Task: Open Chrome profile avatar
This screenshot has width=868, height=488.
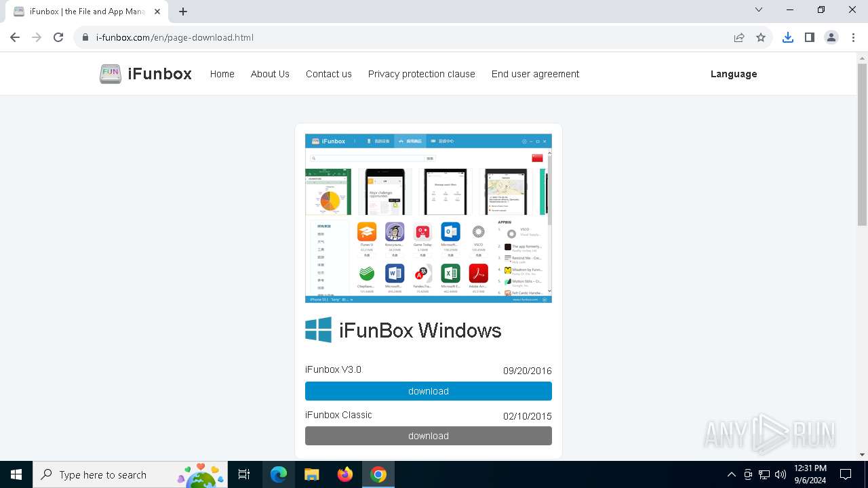Action: click(x=831, y=37)
